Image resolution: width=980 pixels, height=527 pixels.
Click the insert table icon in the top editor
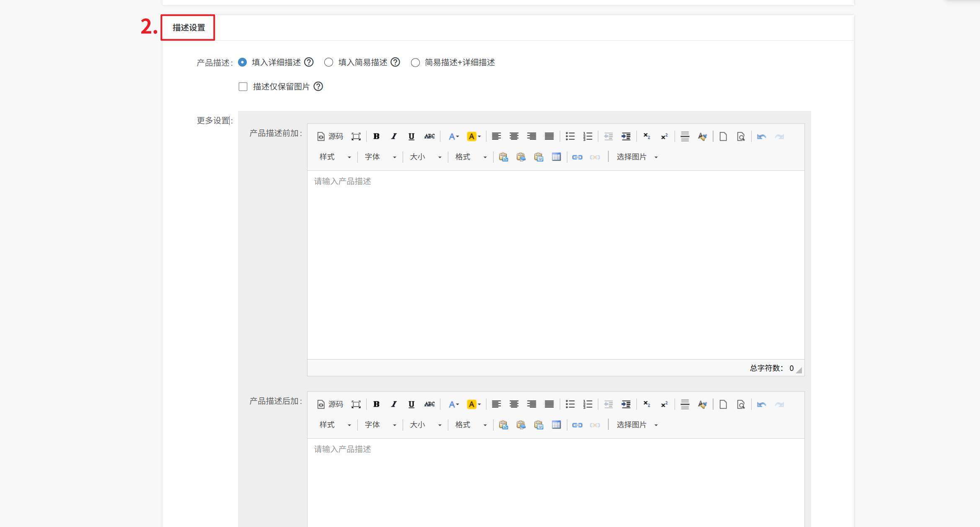[556, 157]
